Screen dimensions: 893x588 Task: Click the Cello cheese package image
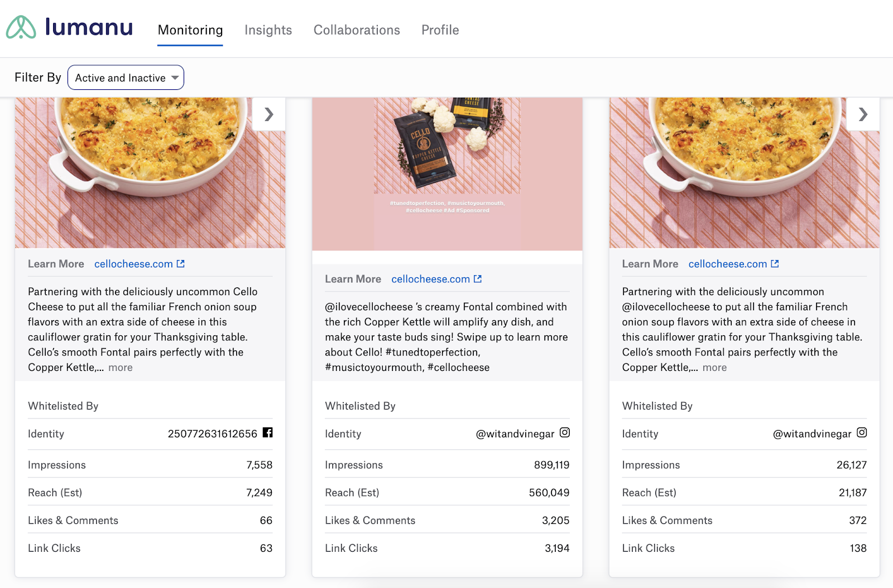[x=447, y=174]
